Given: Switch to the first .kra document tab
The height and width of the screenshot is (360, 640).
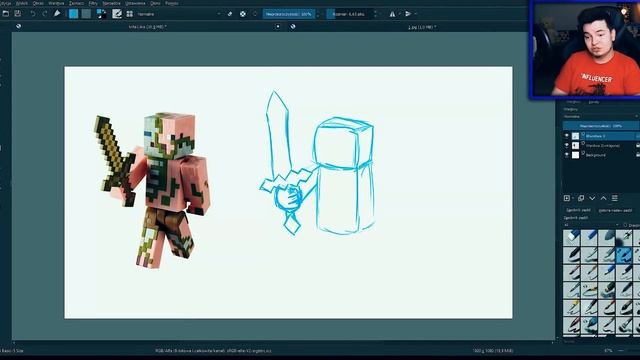Looking at the screenshot, I should [x=147, y=27].
